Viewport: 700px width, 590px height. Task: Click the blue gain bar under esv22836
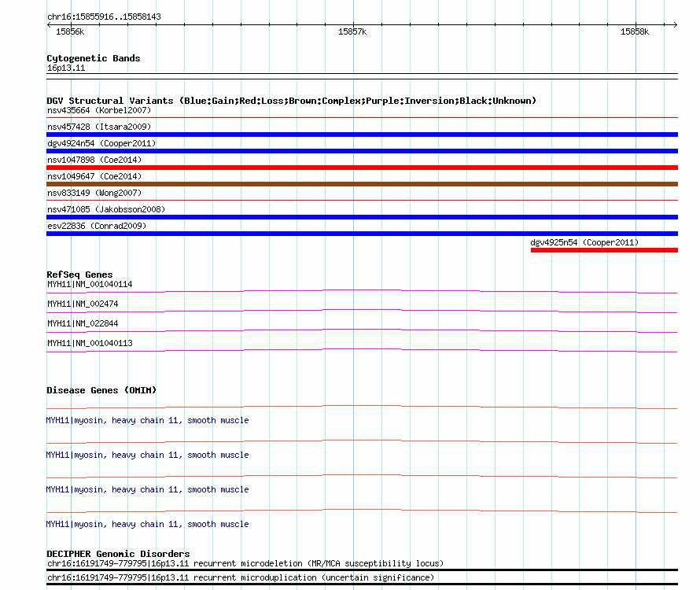click(x=362, y=234)
